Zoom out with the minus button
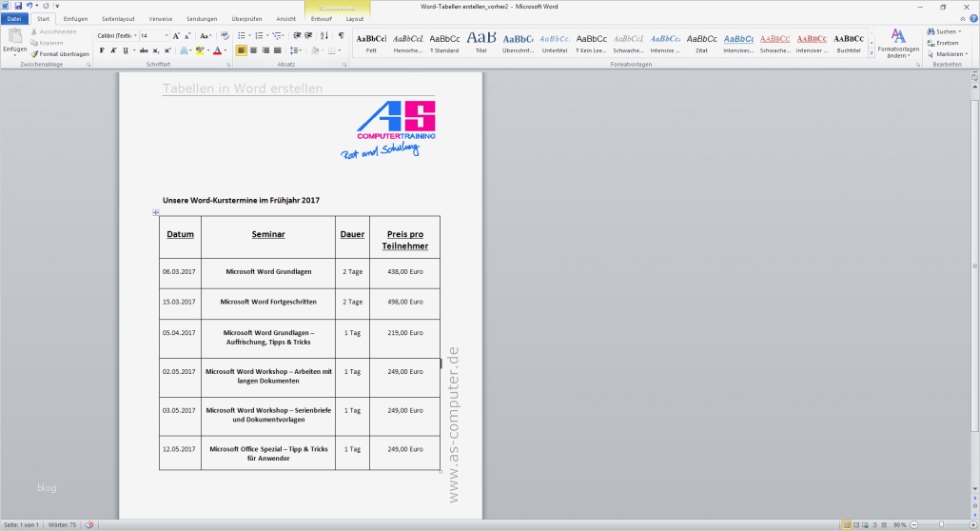 (x=914, y=524)
